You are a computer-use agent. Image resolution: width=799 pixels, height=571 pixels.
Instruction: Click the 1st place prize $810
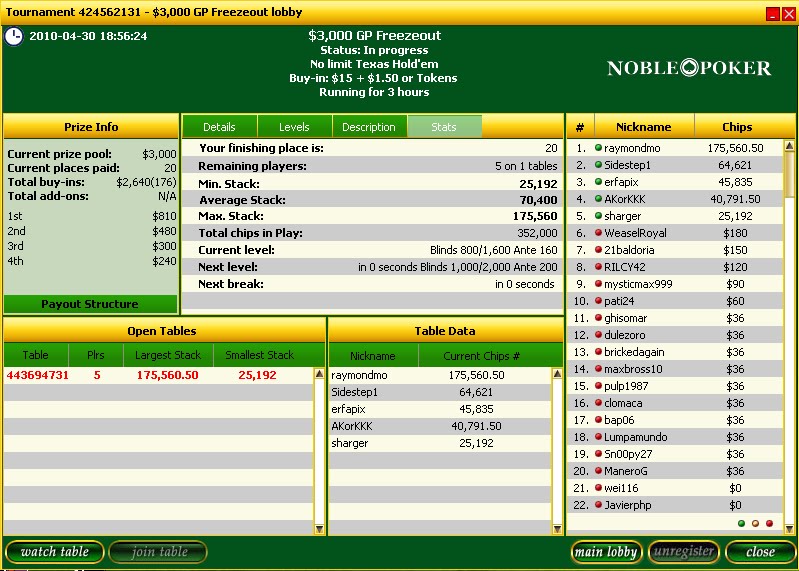click(x=164, y=216)
